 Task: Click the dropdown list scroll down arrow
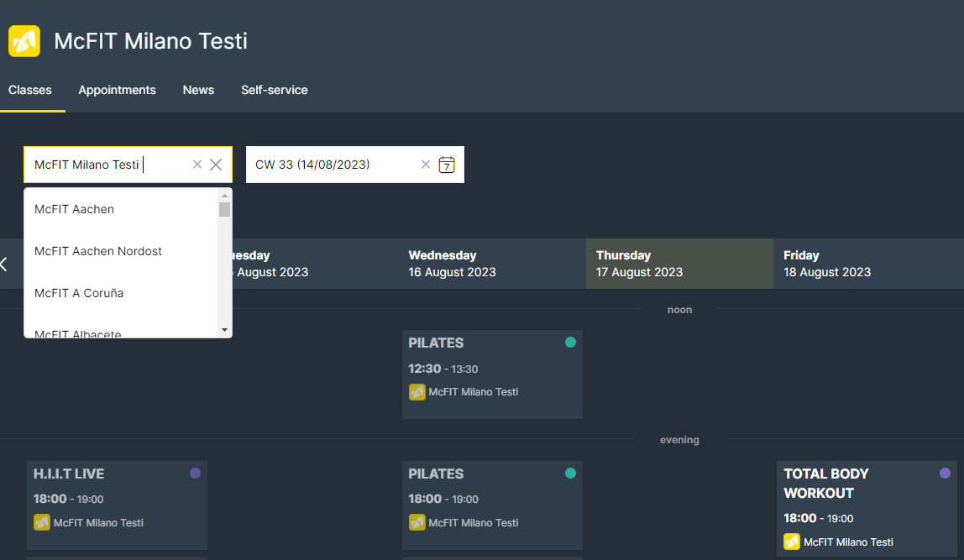224,330
